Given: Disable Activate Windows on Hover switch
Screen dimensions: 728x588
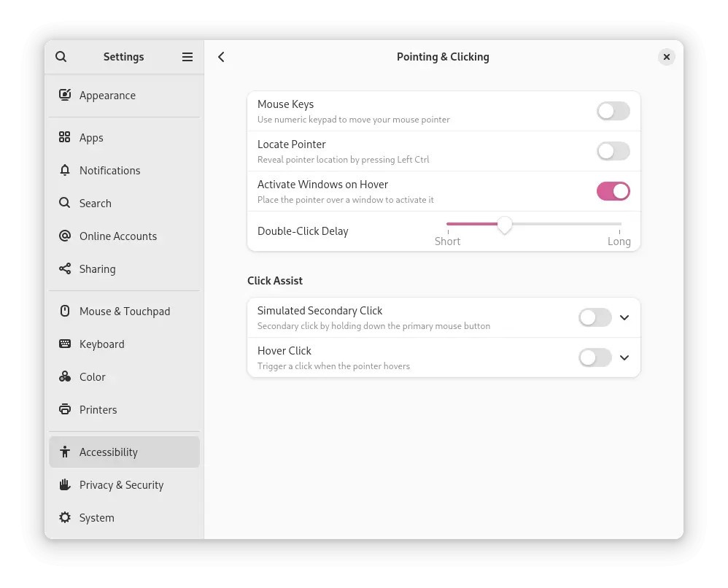Looking at the screenshot, I should coord(613,191).
